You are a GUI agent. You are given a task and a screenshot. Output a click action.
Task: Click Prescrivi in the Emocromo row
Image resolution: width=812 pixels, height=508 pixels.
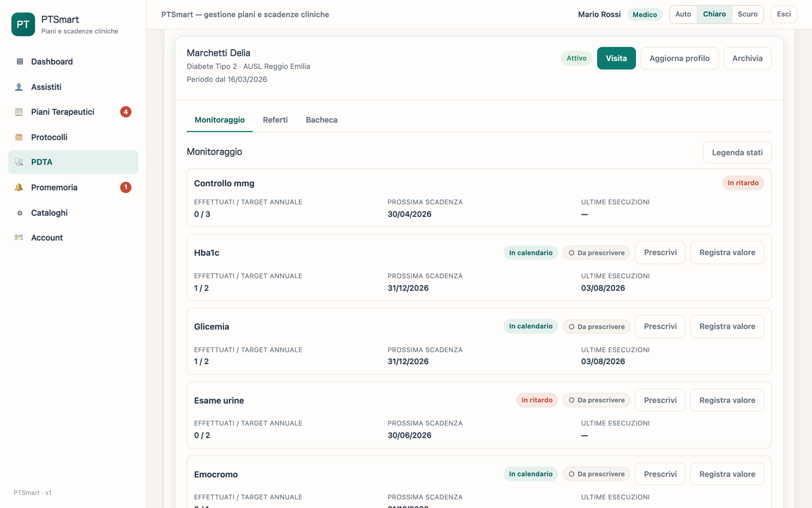point(660,474)
